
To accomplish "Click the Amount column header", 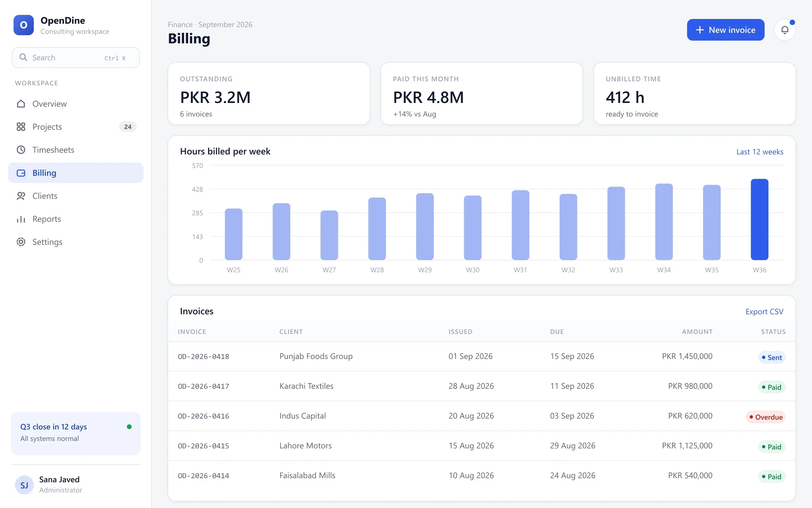I will [x=697, y=332].
